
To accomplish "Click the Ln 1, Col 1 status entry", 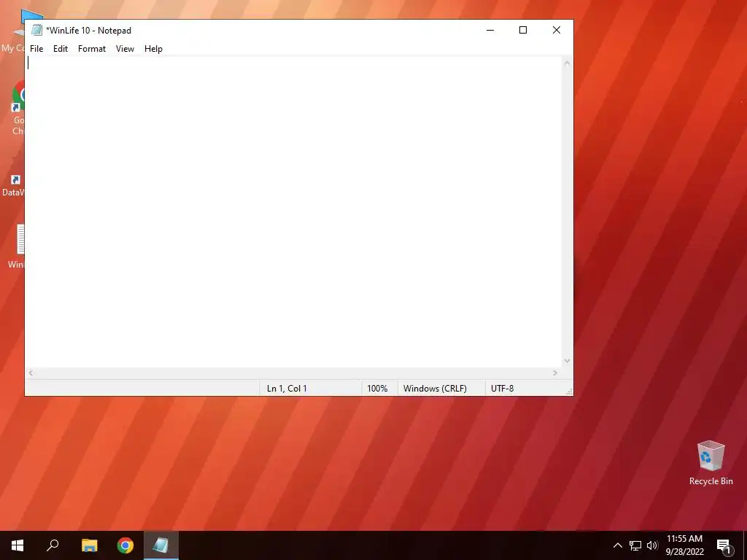I will (287, 389).
